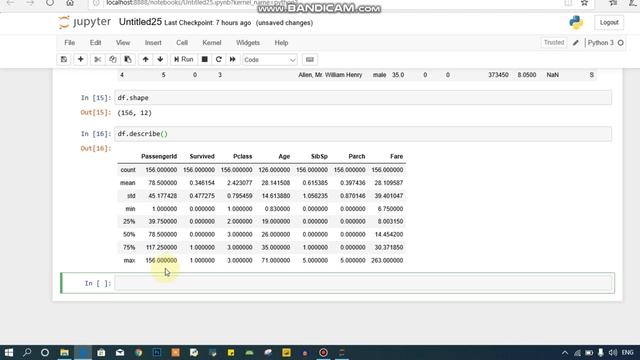The image size is (640, 360).
Task: Click the Out[16] output prompt
Action: click(x=96, y=148)
